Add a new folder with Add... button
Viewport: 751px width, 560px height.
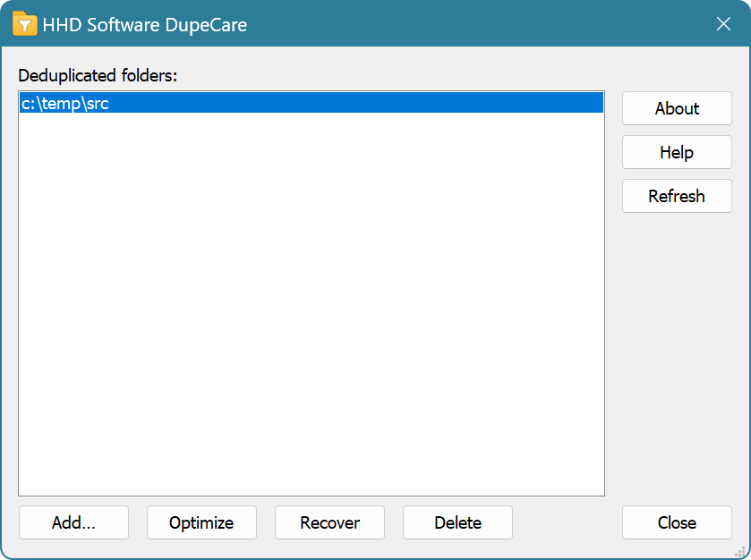click(73, 522)
